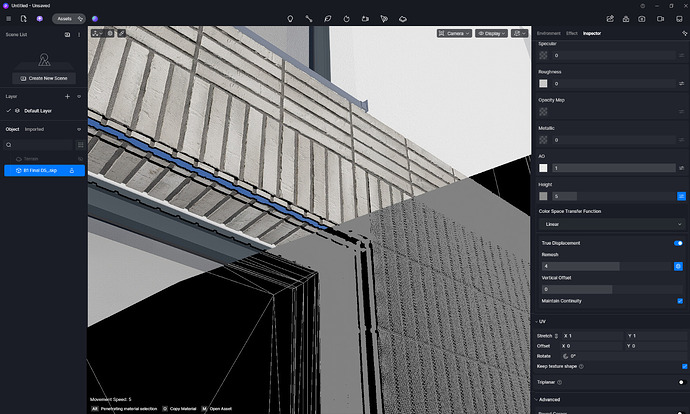Open the Layer section dropdown arrow
This screenshot has height=414, width=690.
79,96
